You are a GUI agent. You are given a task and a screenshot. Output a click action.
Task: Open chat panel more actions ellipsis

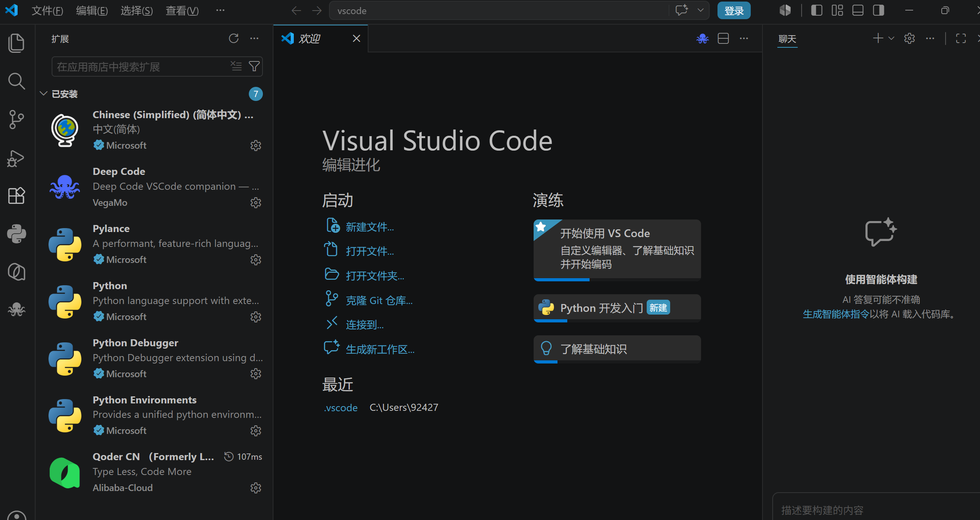[930, 38]
